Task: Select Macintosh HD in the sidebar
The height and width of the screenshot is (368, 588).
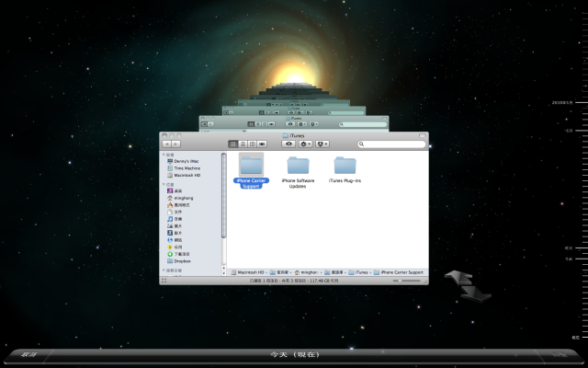Action: point(187,176)
